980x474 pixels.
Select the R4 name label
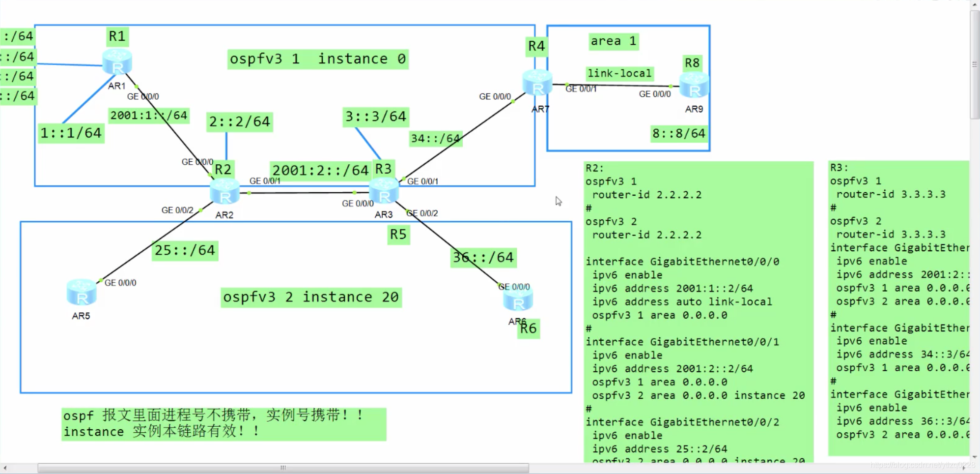[536, 46]
